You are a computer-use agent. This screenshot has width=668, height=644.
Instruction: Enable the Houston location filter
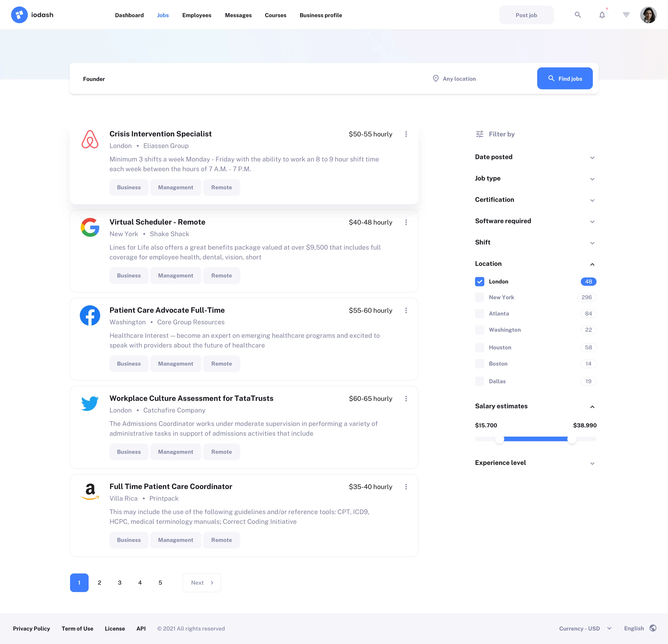tap(479, 347)
